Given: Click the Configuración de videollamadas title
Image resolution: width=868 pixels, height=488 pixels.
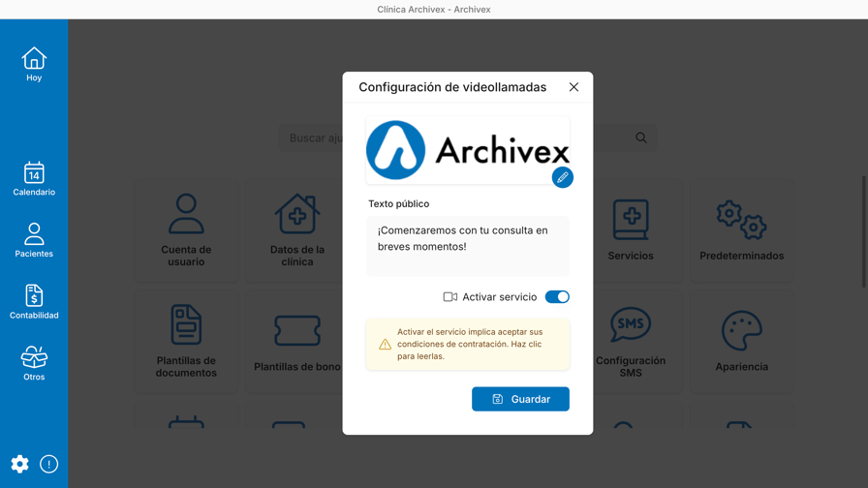Looking at the screenshot, I should click(x=452, y=87).
